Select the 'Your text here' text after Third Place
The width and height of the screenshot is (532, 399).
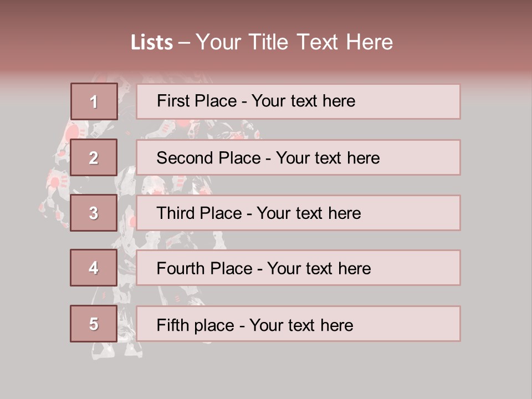click(x=309, y=213)
